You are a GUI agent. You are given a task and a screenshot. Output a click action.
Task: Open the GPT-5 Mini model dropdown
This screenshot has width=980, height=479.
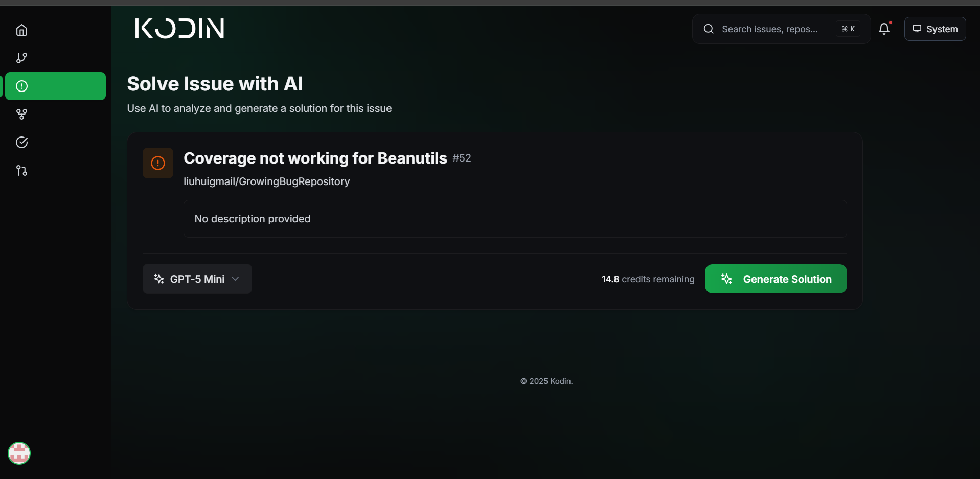point(197,279)
